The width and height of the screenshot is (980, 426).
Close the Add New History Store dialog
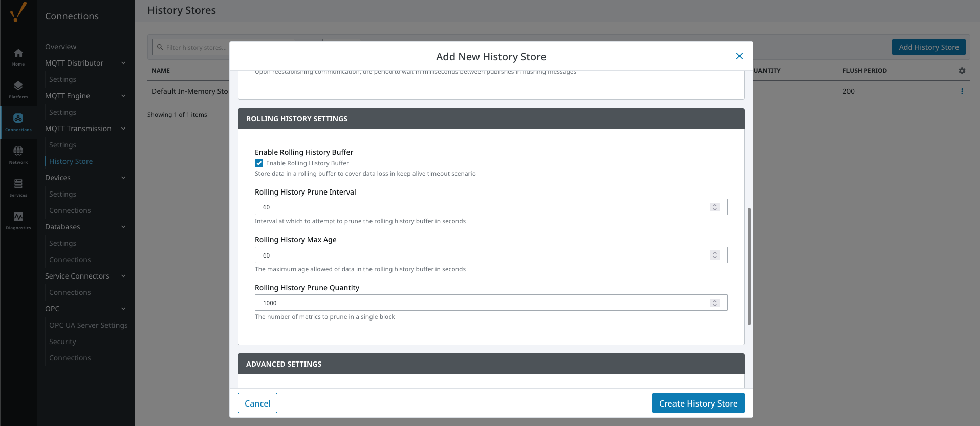pyautogui.click(x=739, y=56)
